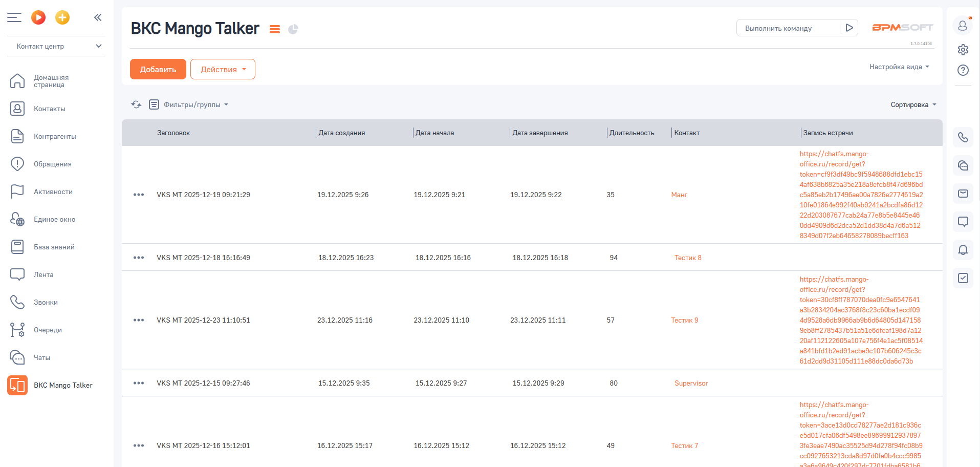Click the filter list icon beside Фильтры/группы
980x467 pixels.
(x=154, y=104)
